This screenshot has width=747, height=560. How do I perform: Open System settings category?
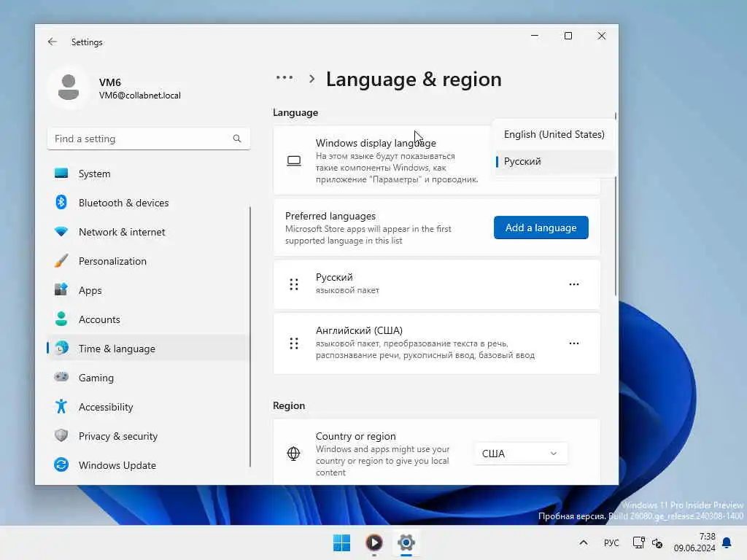point(149,174)
